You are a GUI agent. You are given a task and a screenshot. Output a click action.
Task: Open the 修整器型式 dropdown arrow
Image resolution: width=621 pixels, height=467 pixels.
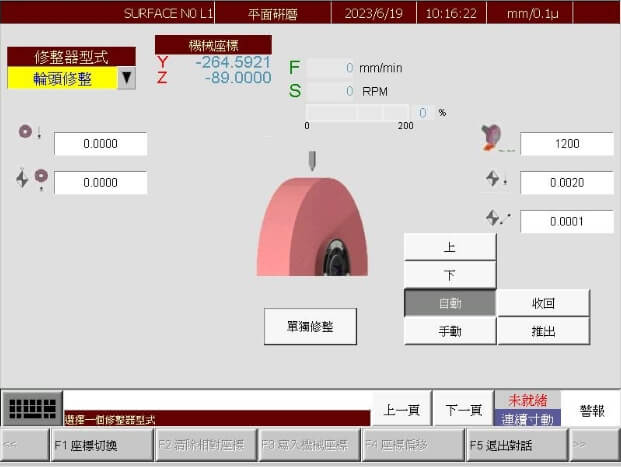127,78
